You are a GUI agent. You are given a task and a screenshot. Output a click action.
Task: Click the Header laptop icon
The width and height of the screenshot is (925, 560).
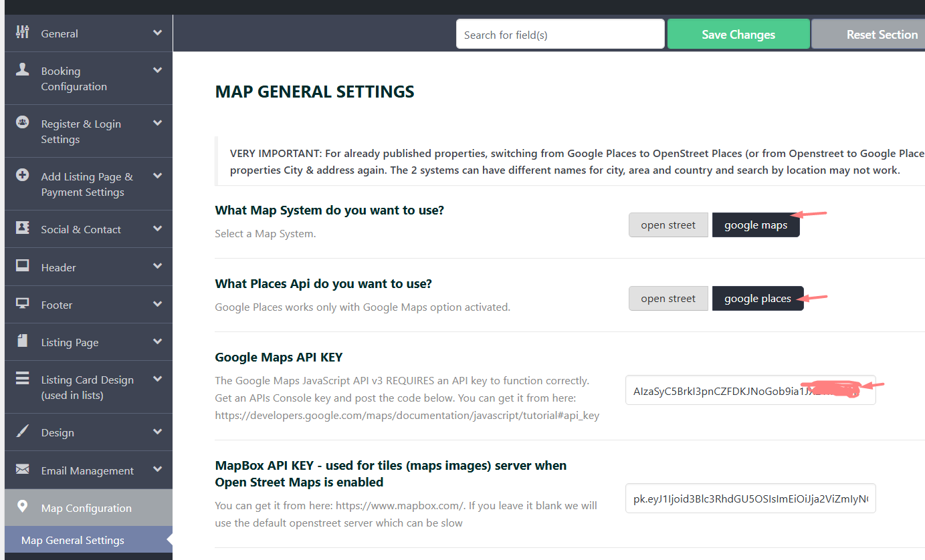pyautogui.click(x=23, y=266)
